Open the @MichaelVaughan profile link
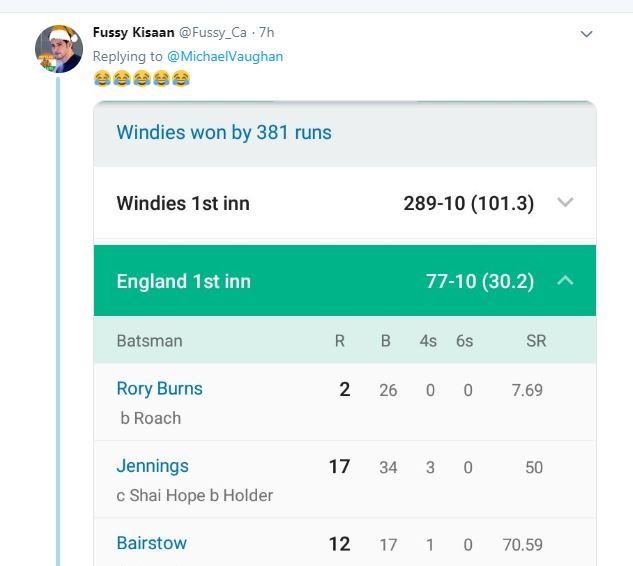633x566 pixels. tap(226, 57)
